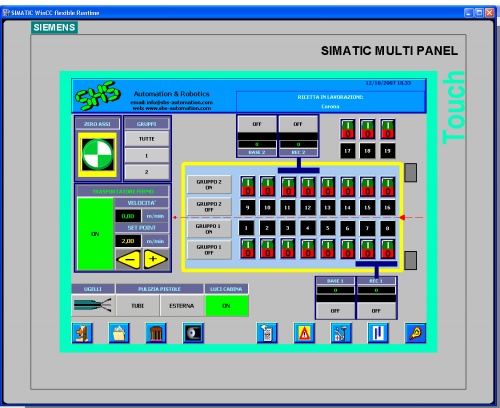Toggle gun switch above number 9
Viewport: 500px width, 408px height.
[x=248, y=186]
